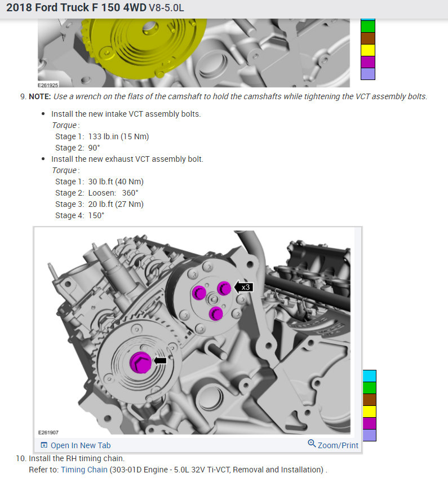Screen dimensions: 448x482
Task: Click '(303-01D Engine - 5.0L 32V Ti-VCT...' reference text
Action: click(218, 470)
